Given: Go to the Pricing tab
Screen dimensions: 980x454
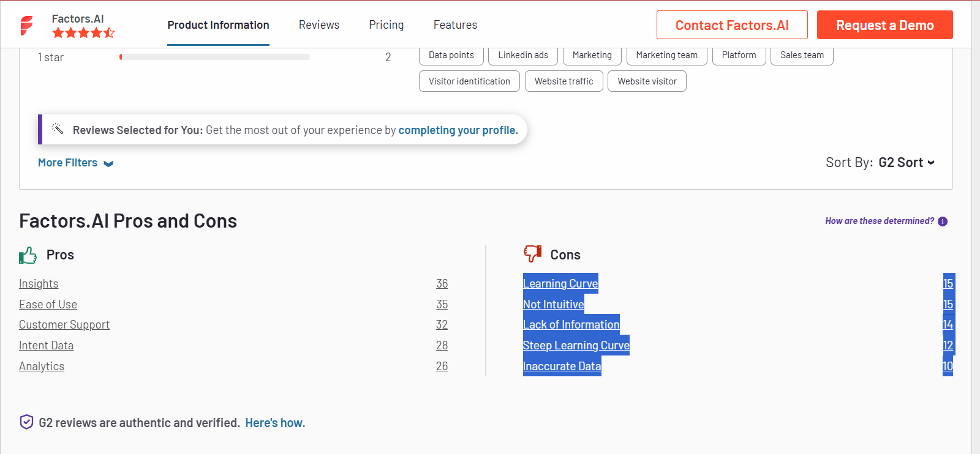Looking at the screenshot, I should click(x=386, y=25).
